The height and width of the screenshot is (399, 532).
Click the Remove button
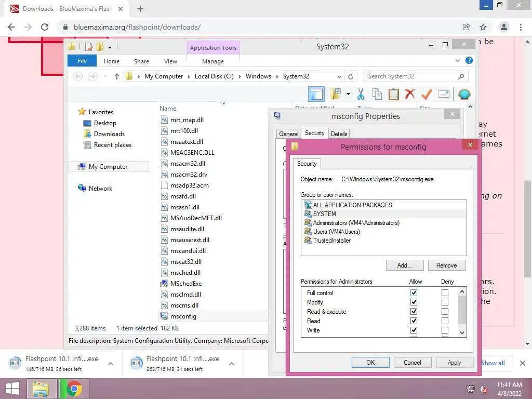coord(446,265)
